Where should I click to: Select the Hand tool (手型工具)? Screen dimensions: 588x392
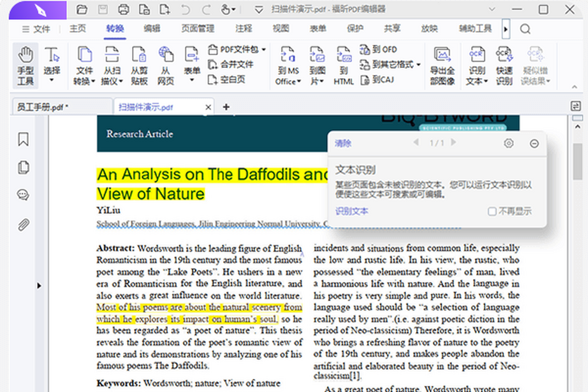pyautogui.click(x=25, y=66)
